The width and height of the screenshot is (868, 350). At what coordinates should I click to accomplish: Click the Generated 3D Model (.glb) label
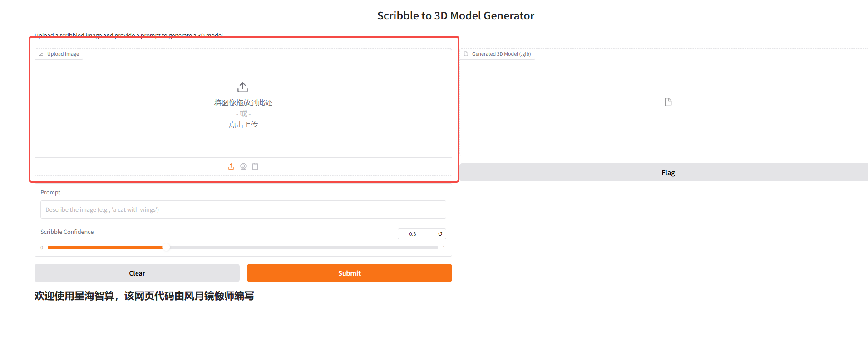pyautogui.click(x=501, y=54)
